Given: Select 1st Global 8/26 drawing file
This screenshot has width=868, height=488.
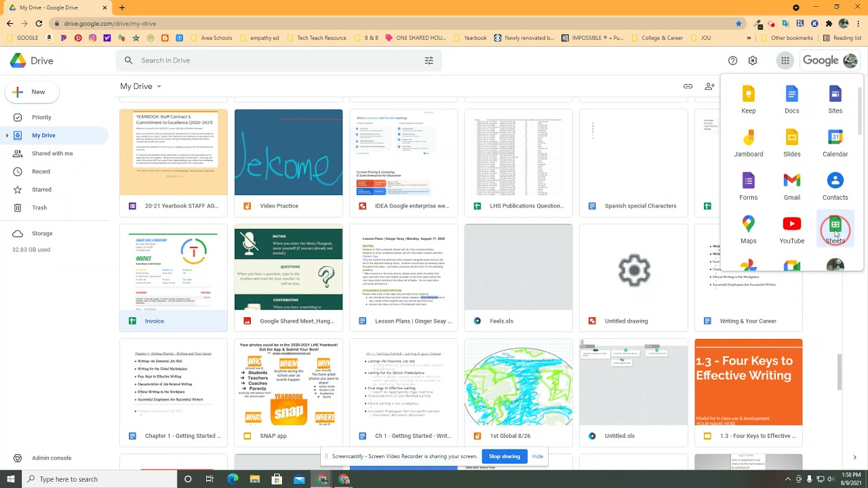Looking at the screenshot, I should 519,392.
